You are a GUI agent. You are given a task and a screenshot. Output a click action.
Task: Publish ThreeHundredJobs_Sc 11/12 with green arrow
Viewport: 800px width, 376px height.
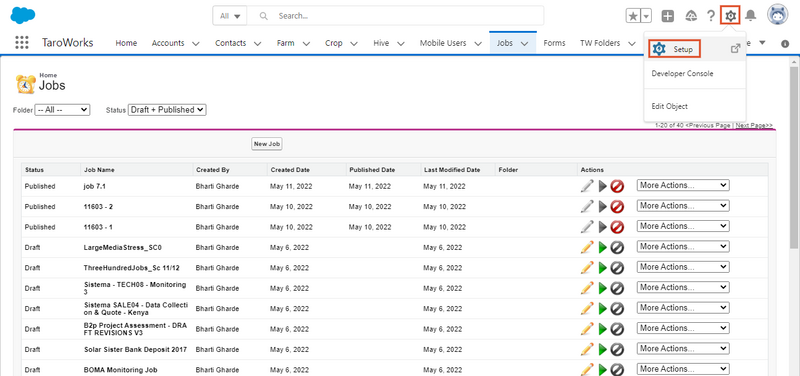(x=603, y=268)
